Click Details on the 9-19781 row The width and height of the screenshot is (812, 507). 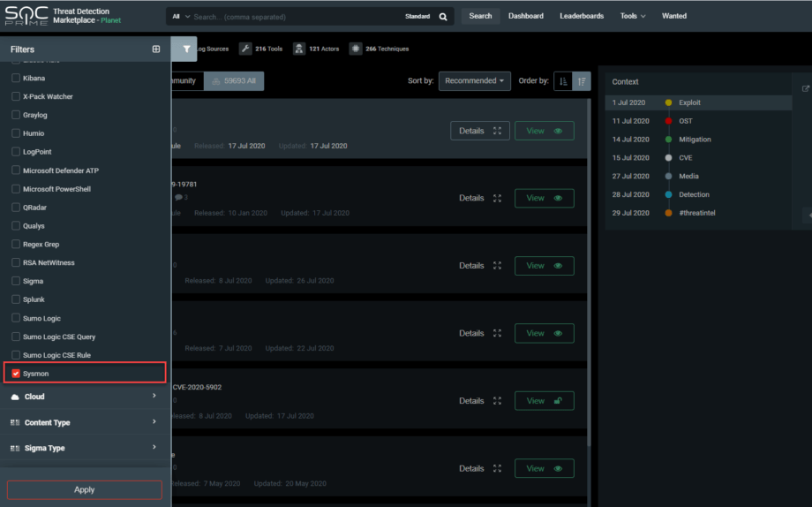(x=471, y=198)
